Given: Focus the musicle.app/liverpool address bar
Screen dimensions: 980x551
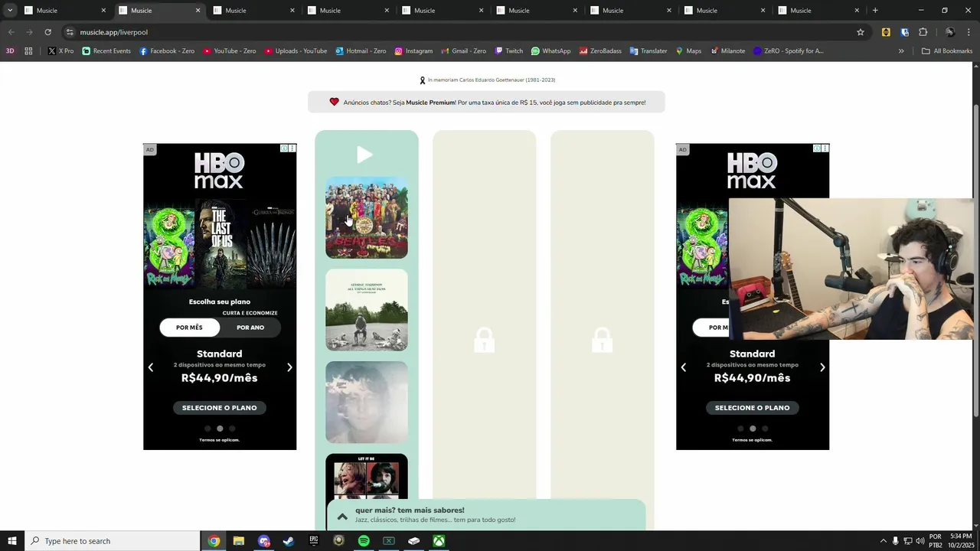Looking at the screenshot, I should pos(459,32).
